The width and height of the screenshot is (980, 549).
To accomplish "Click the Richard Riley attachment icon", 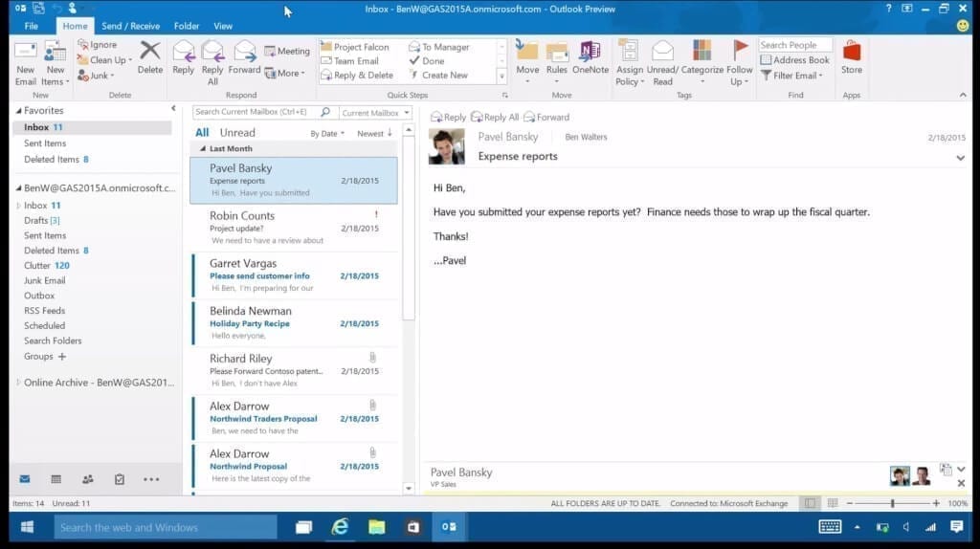I will click(x=372, y=358).
